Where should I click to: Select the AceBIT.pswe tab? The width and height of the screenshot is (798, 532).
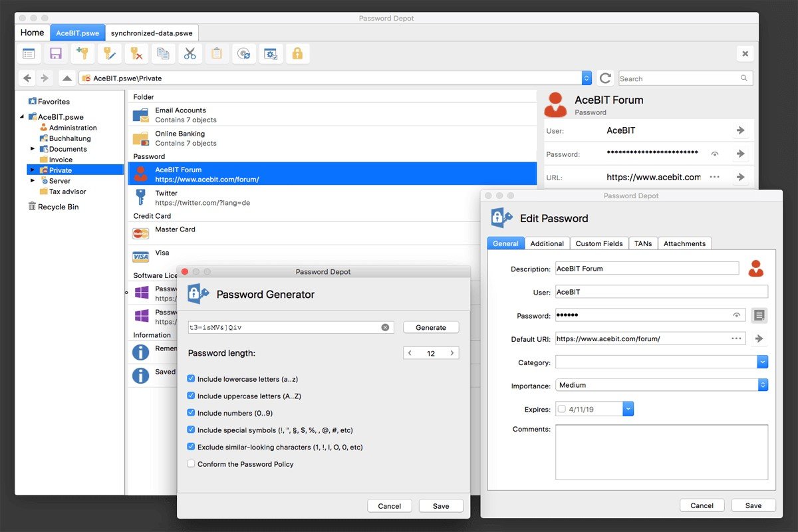click(x=77, y=33)
